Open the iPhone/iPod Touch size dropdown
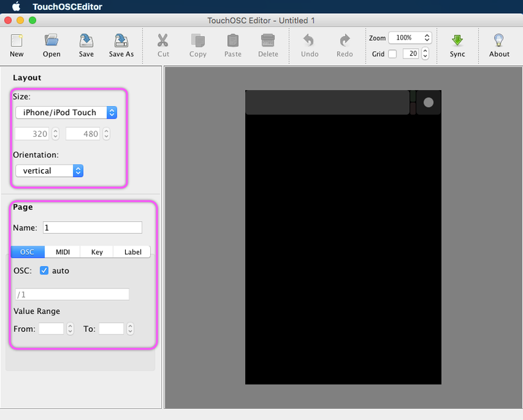The height and width of the screenshot is (420, 523). 66,113
